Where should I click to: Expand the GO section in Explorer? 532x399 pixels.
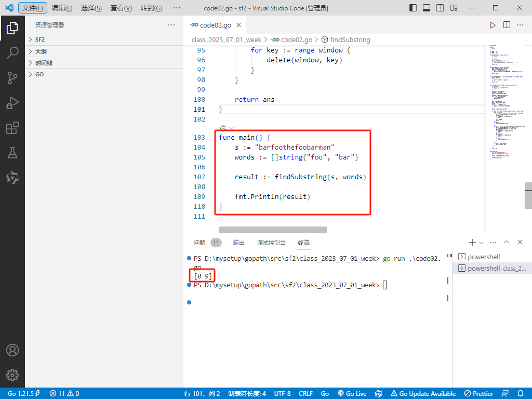[x=104, y=74]
